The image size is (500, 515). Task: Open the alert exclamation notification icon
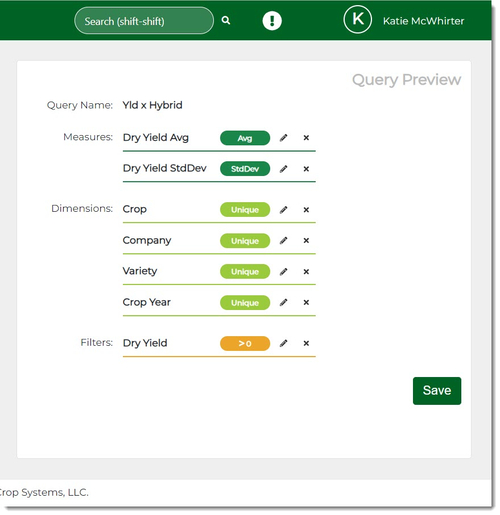click(272, 21)
